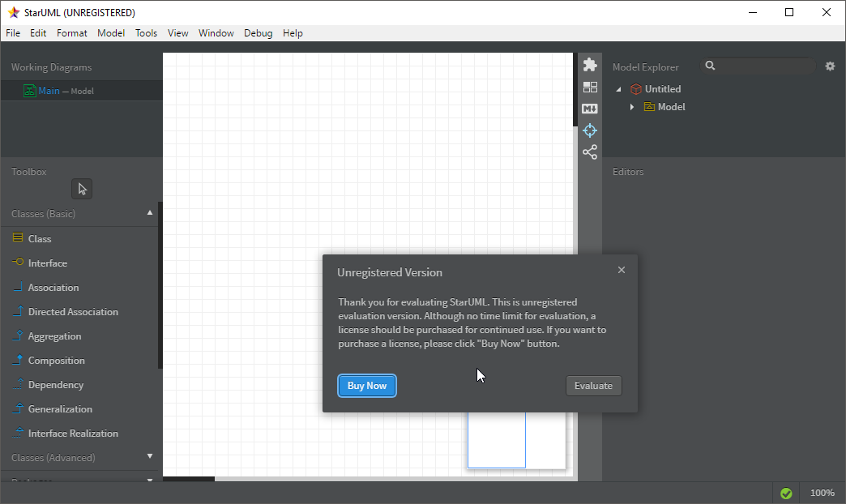The height and width of the screenshot is (504, 846).
Task: Close the Unregistered Version dialog
Action: tap(622, 270)
